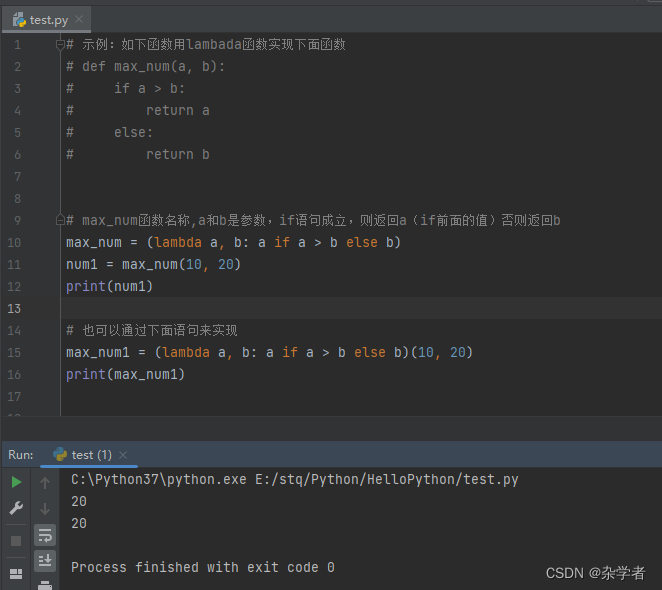The image size is (662, 590).
Task: Jump down the stack trace arrow
Action: (45, 508)
